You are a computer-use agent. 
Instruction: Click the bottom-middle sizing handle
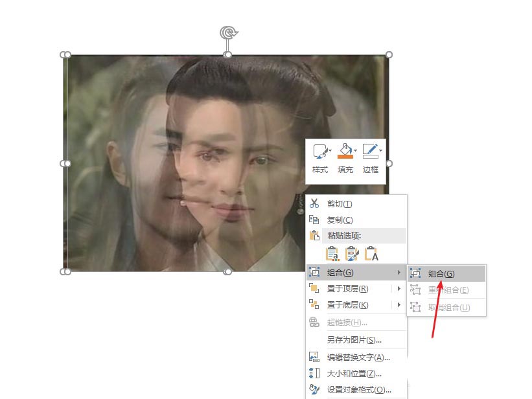point(228,272)
